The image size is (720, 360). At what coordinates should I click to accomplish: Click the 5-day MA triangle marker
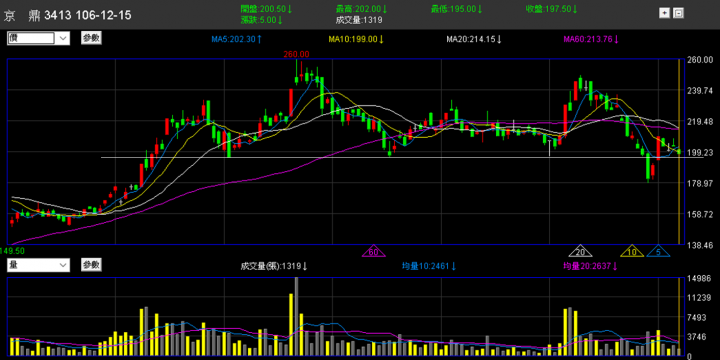[x=658, y=251]
